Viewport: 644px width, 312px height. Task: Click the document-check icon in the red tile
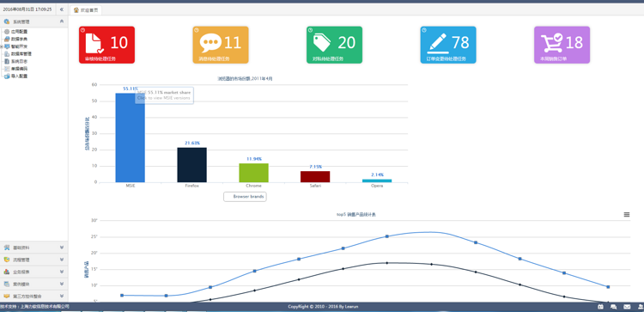tap(94, 43)
